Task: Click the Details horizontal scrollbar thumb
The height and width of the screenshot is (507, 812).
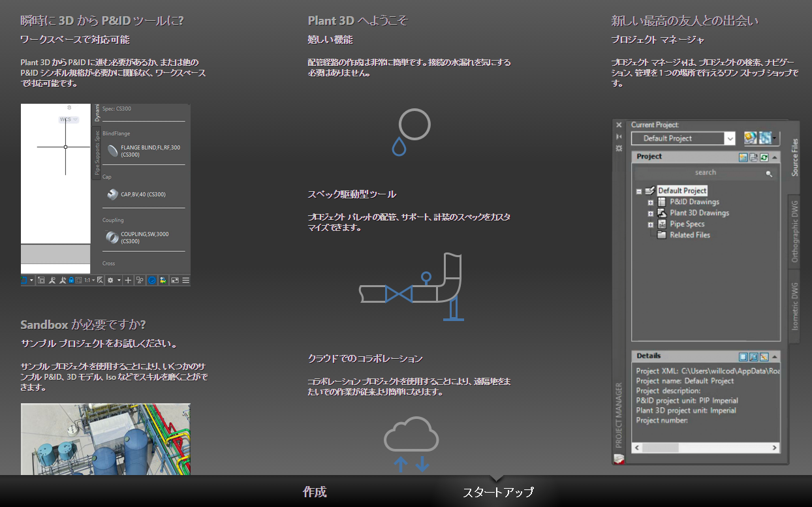Action: tap(661, 448)
